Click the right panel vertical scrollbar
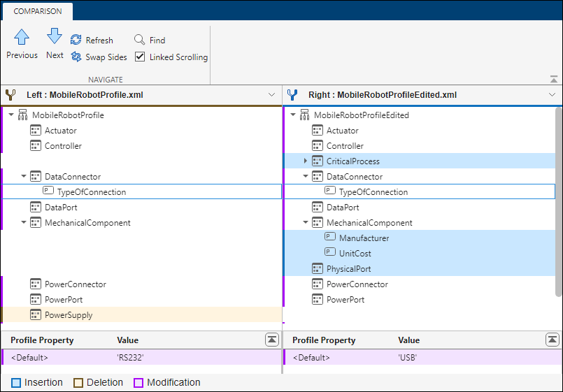 coord(558,203)
